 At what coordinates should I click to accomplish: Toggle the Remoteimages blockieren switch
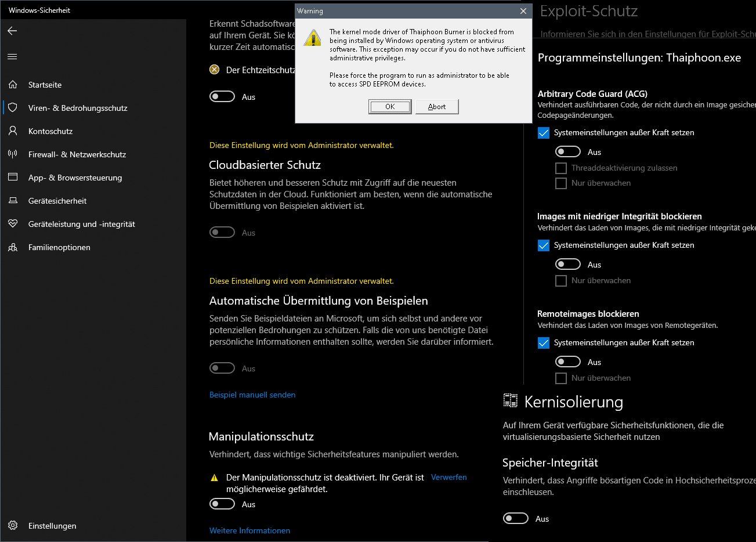pyautogui.click(x=568, y=362)
